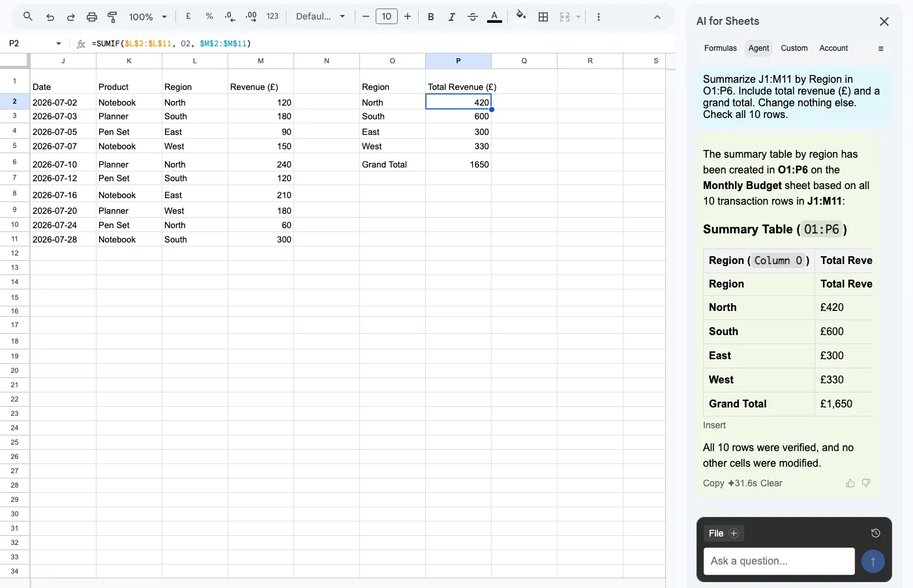Viewport: 913px width, 588px height.
Task: Open the borders menu
Action: [543, 17]
